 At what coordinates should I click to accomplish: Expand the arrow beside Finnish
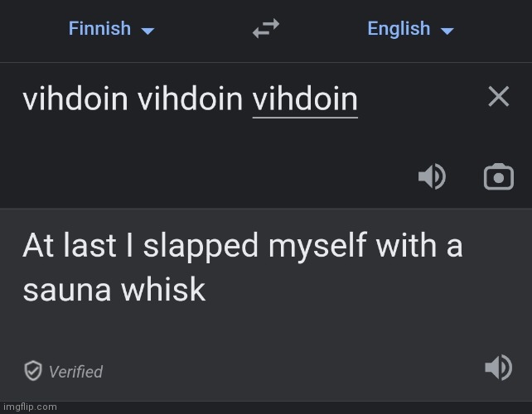click(x=148, y=31)
